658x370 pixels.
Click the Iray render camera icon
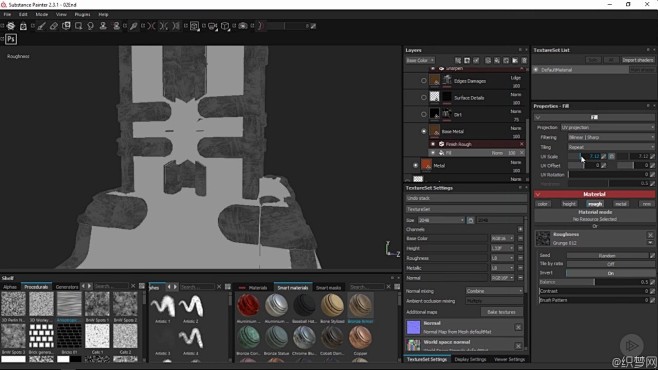243,26
